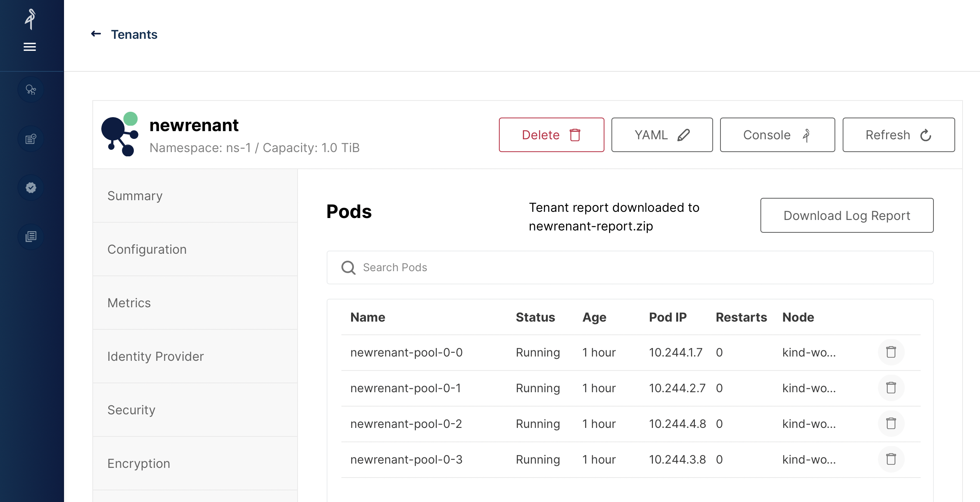Open the License badge sidebar icon
This screenshot has height=502, width=980.
point(31,188)
